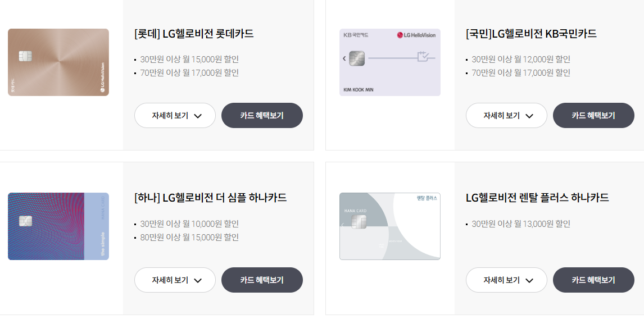Click the IC chip on the Lotte card

25,56
